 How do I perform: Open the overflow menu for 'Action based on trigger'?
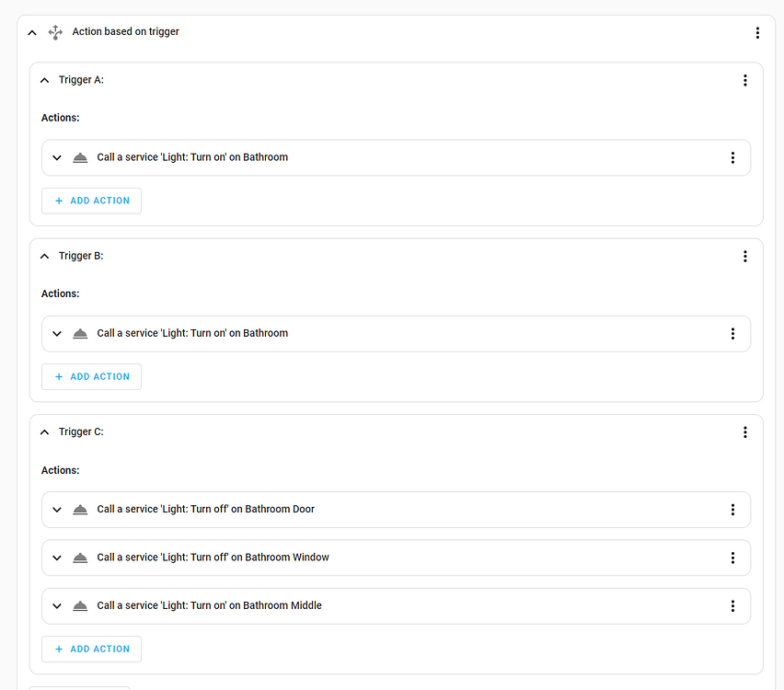click(x=757, y=31)
